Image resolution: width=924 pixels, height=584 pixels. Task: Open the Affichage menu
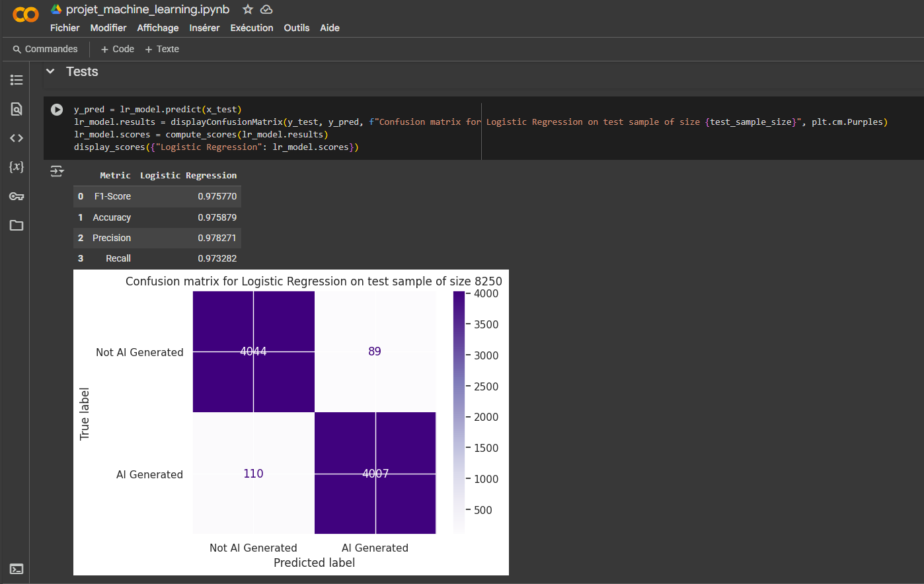[x=157, y=28]
